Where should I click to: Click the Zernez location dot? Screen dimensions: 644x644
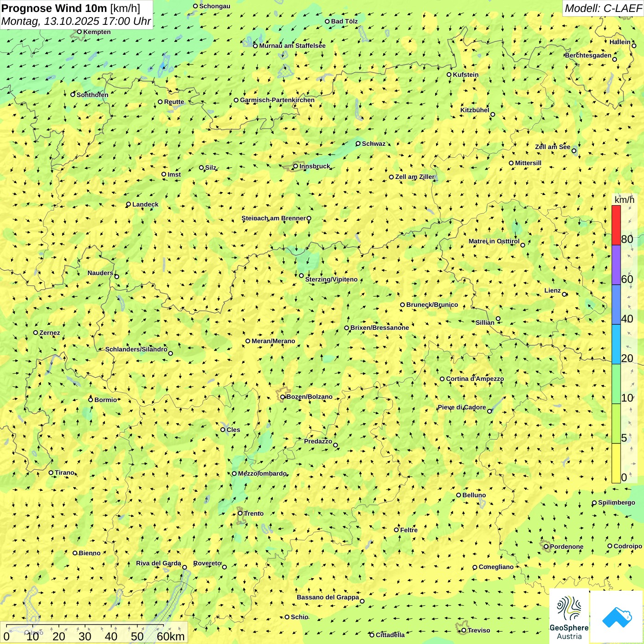pyautogui.click(x=36, y=333)
